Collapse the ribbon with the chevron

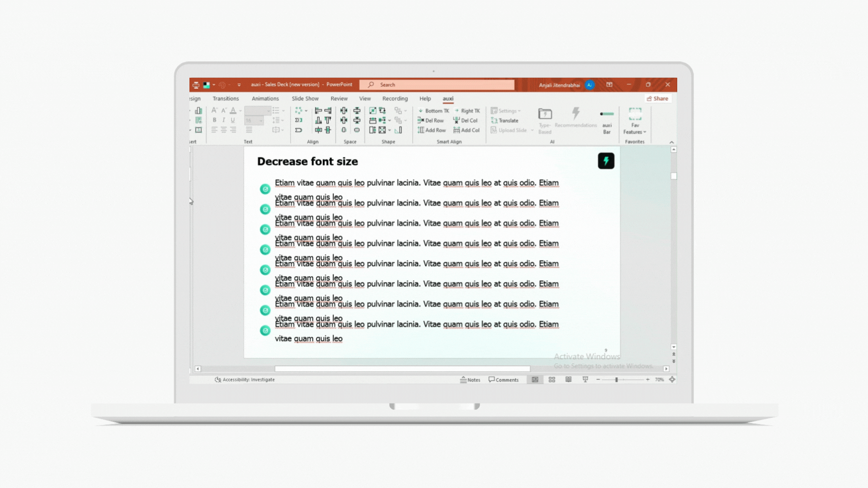coord(671,142)
